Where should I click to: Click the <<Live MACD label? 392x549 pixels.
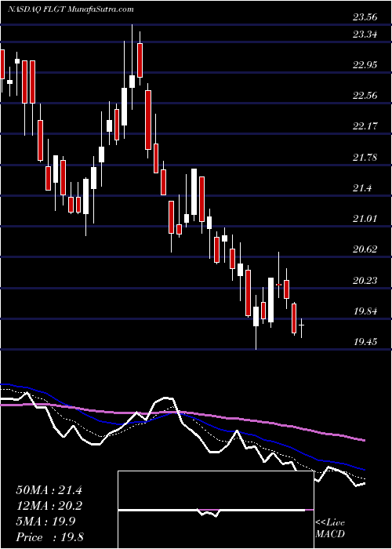[330, 529]
